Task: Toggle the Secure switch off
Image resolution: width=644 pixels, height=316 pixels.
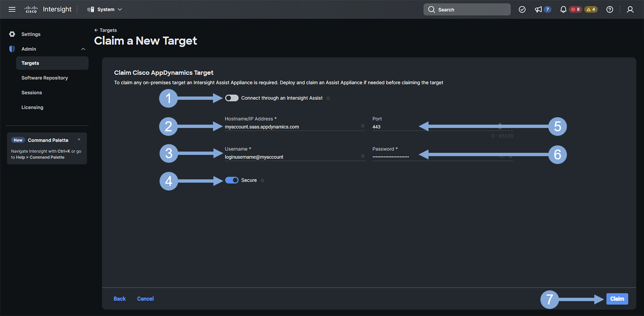Action: (x=232, y=180)
